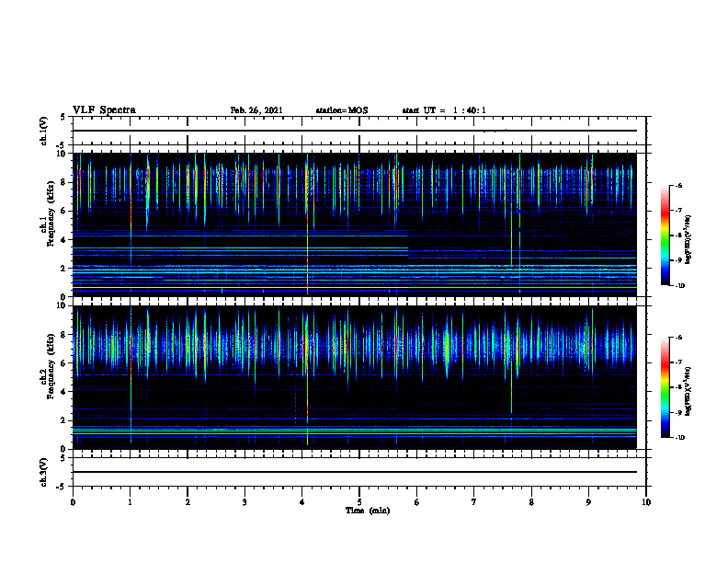Click time-axis tick label "8"
This screenshot has height=563, width=728.
click(531, 502)
